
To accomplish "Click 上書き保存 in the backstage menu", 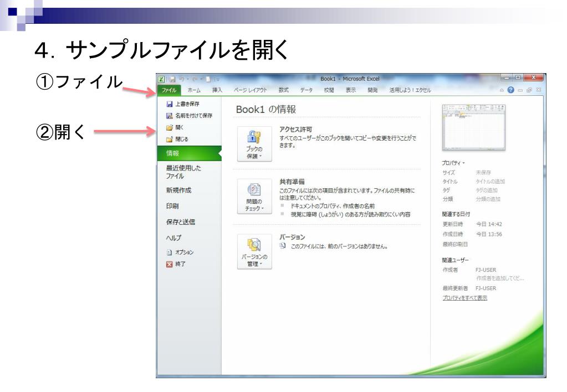I will pyautogui.click(x=182, y=104).
